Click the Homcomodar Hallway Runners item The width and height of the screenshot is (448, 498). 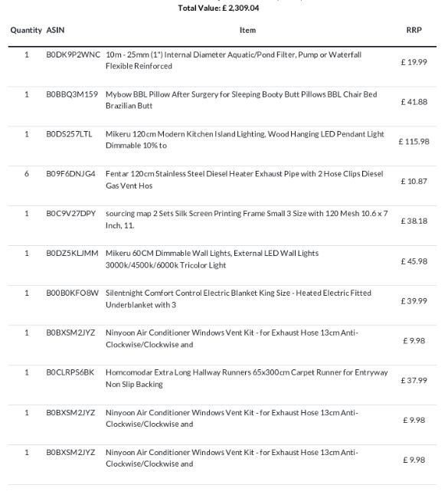click(247, 378)
